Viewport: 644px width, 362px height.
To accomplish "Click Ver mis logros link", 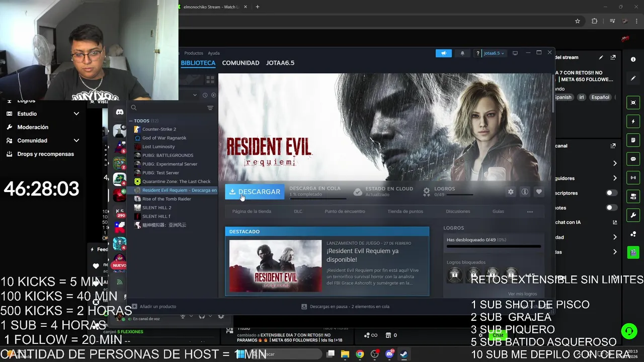I will tap(522, 294).
